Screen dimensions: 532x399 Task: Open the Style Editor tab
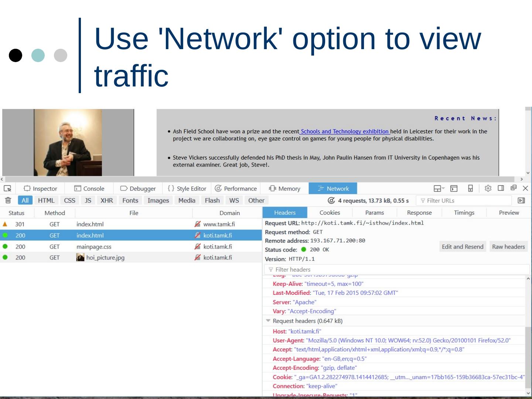coord(187,188)
